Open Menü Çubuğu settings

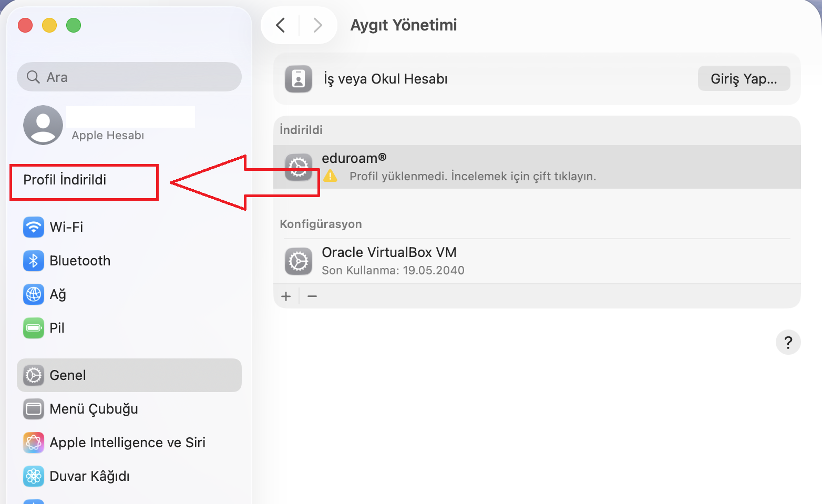94,409
